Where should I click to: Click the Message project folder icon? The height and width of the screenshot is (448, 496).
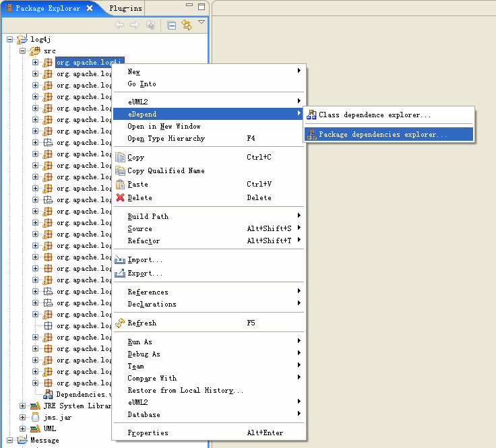[x=22, y=440]
